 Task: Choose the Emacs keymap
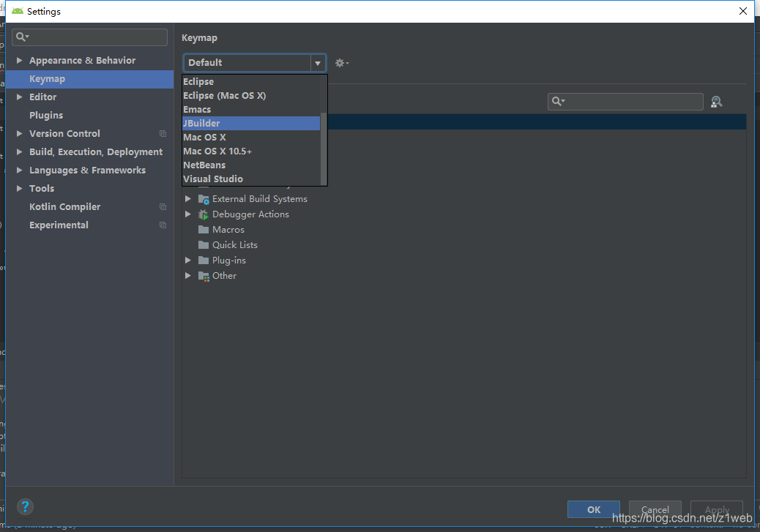pyautogui.click(x=251, y=110)
